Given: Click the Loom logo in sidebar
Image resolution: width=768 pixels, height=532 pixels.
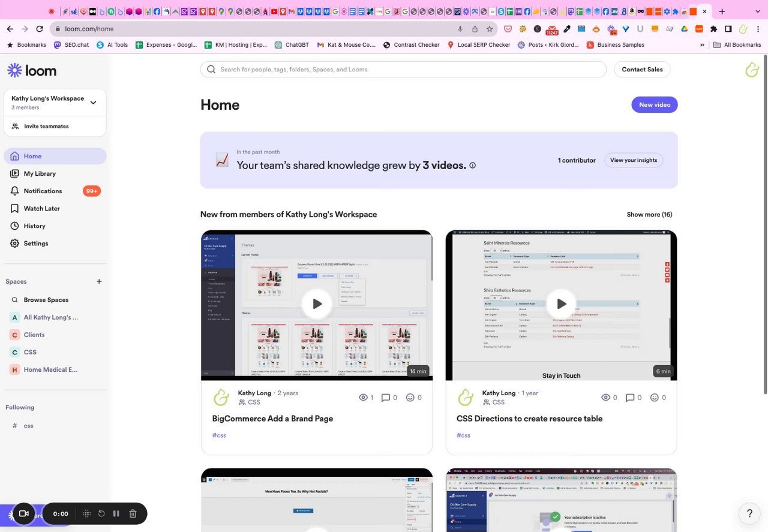Looking at the screenshot, I should (32, 70).
